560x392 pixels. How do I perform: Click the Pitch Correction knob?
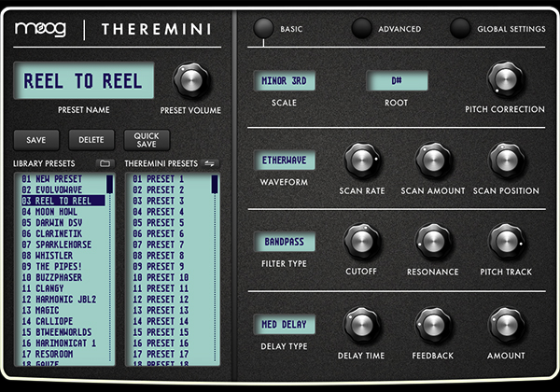(505, 79)
